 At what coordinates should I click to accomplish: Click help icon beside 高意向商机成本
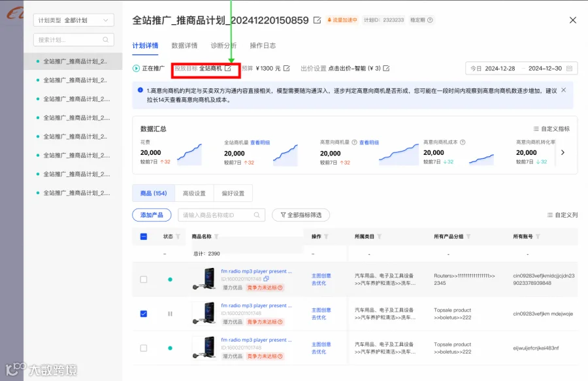463,142
